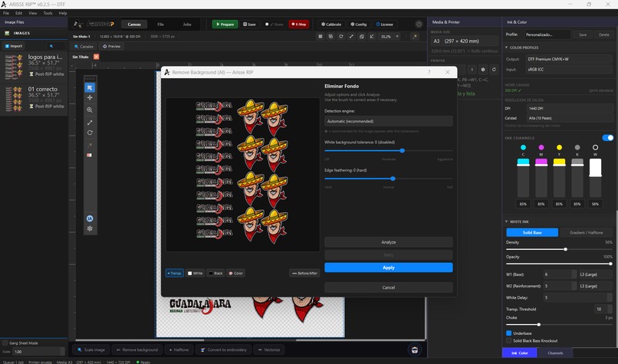Viewport: 618px width, 364px height.
Task: Click the search icon in Images panel
Action: pos(51,46)
